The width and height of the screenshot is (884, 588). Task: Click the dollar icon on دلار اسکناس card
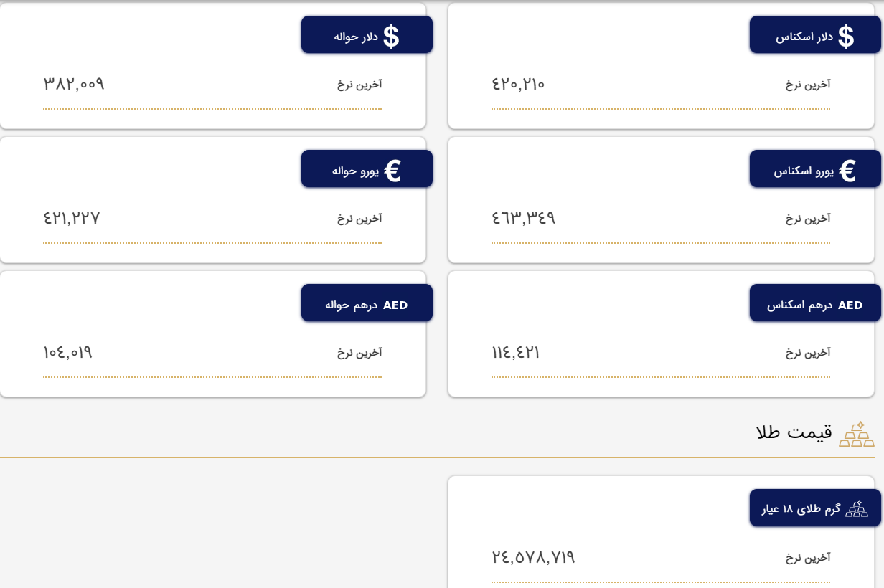point(847,33)
